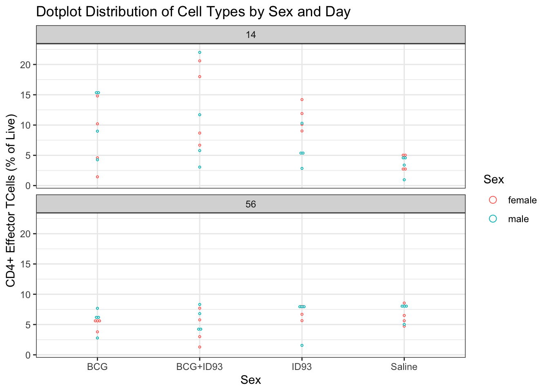This screenshot has width=549, height=392.
Task: Click the 'female' legend text label
Action: click(522, 200)
